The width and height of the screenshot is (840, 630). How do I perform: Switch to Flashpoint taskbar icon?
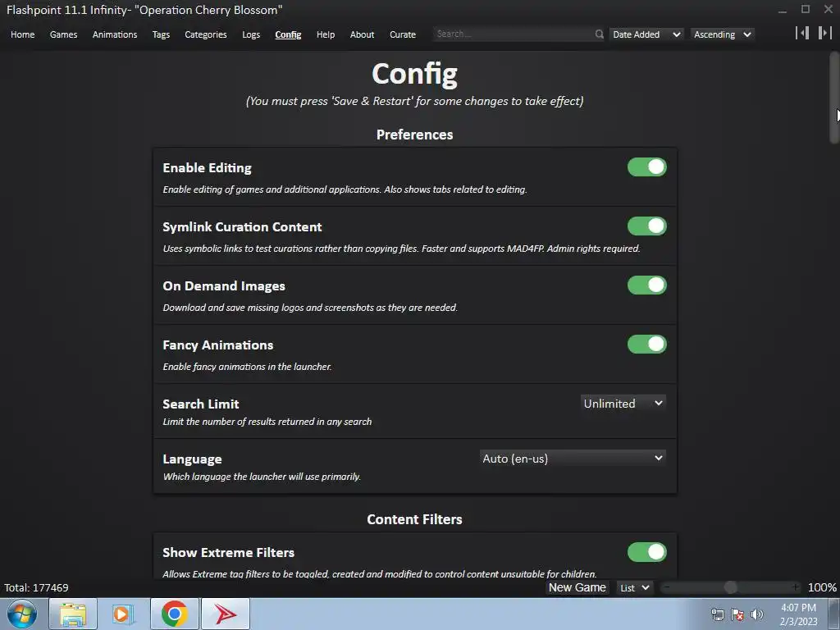point(226,614)
